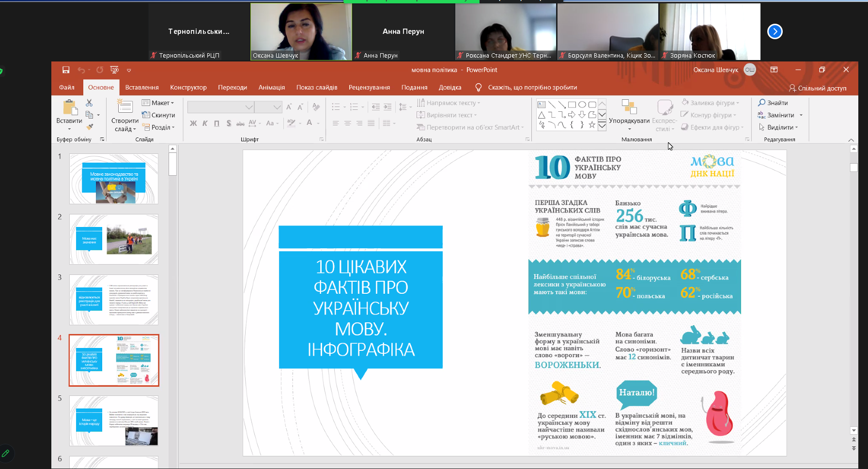
Task: Go to the Показ слайдів tab
Action: (x=317, y=87)
